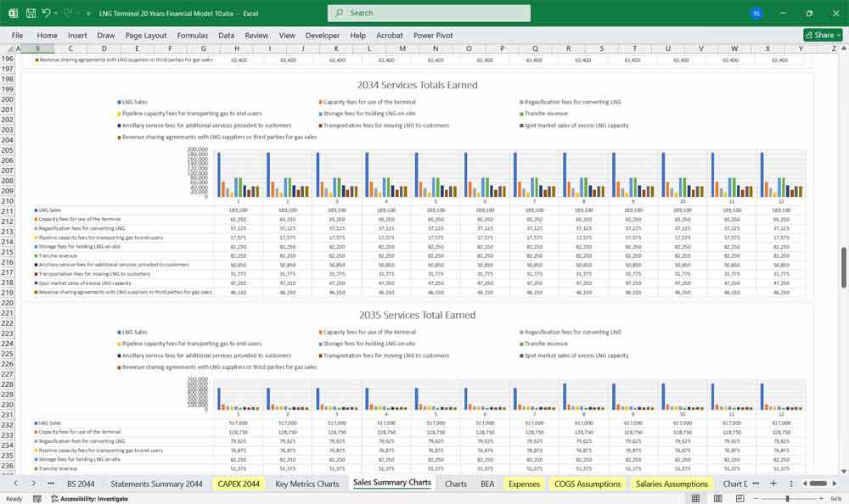Screen dimensions: 849x504
Task: Click zoom in plus button
Action: (x=821, y=499)
